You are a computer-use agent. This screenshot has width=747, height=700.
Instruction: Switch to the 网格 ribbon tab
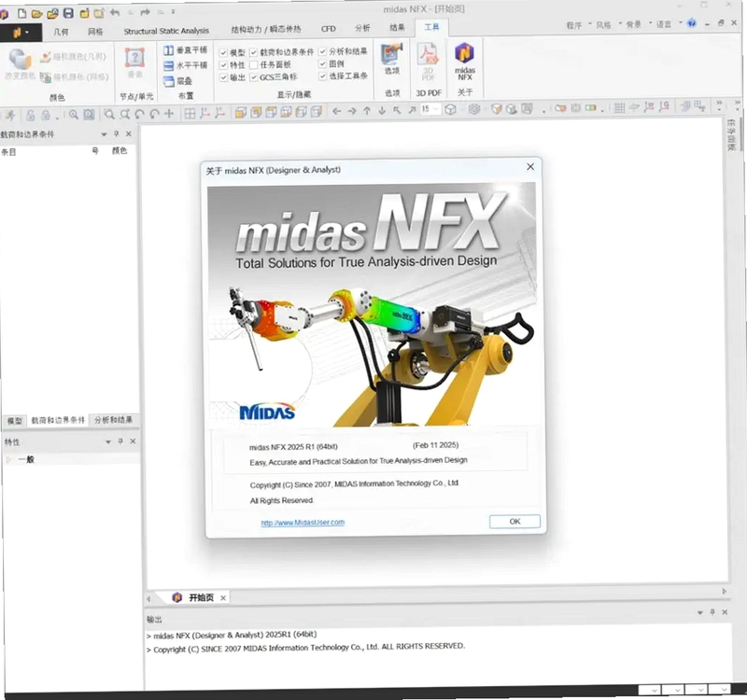point(95,32)
